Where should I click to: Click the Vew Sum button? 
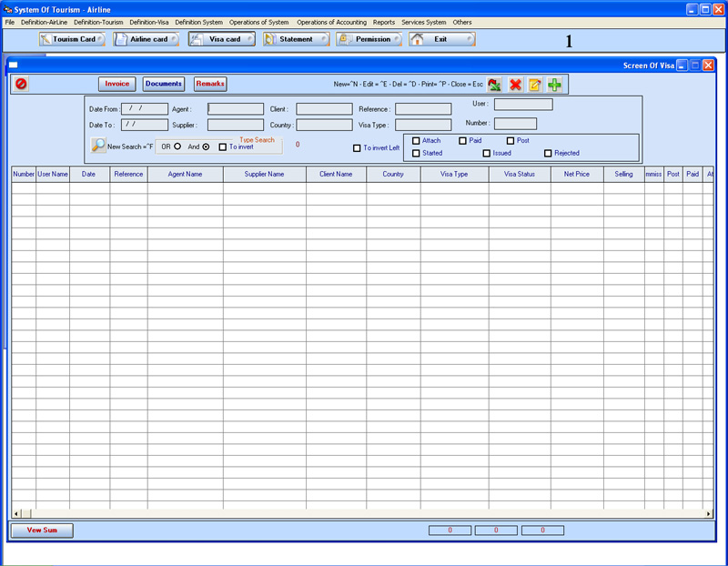42,530
